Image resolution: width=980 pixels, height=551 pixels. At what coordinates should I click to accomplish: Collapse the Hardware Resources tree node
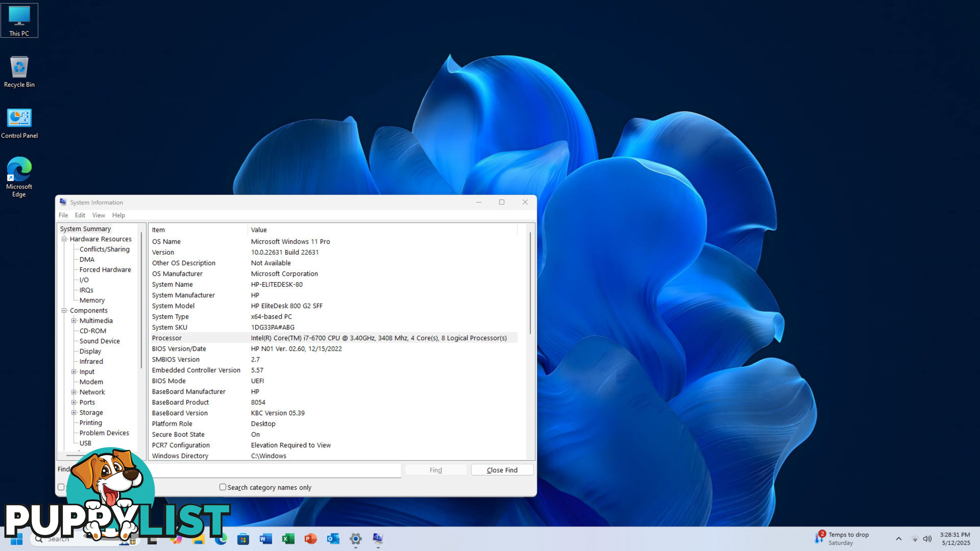pos(64,239)
